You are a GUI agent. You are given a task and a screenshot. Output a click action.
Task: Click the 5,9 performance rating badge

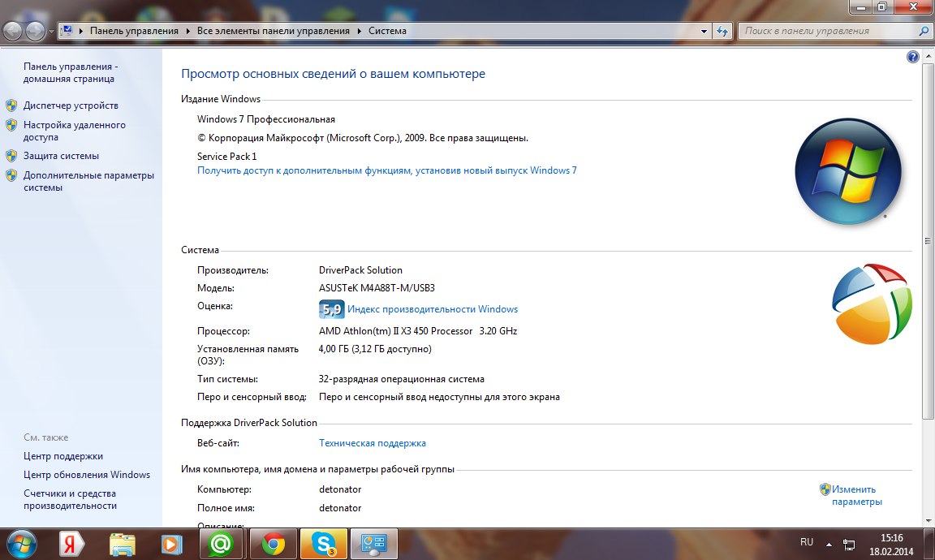pos(331,309)
